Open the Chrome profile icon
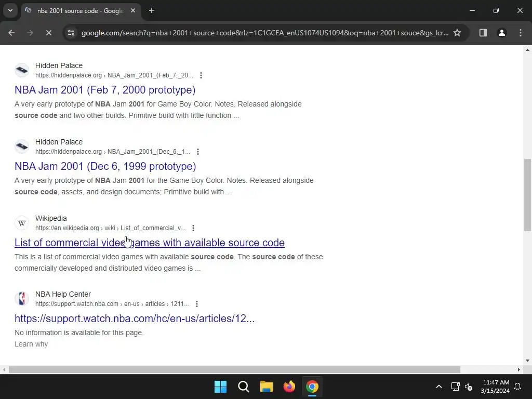 501,33
